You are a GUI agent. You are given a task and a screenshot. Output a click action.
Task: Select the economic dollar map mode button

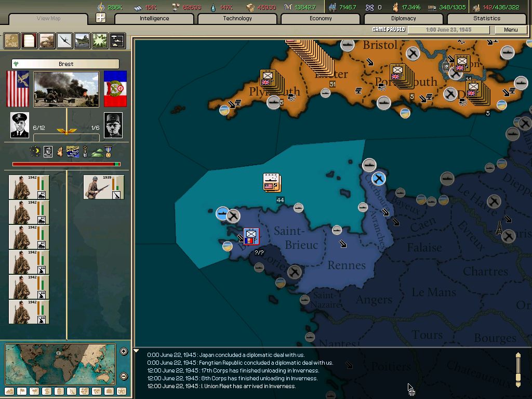tap(46, 392)
